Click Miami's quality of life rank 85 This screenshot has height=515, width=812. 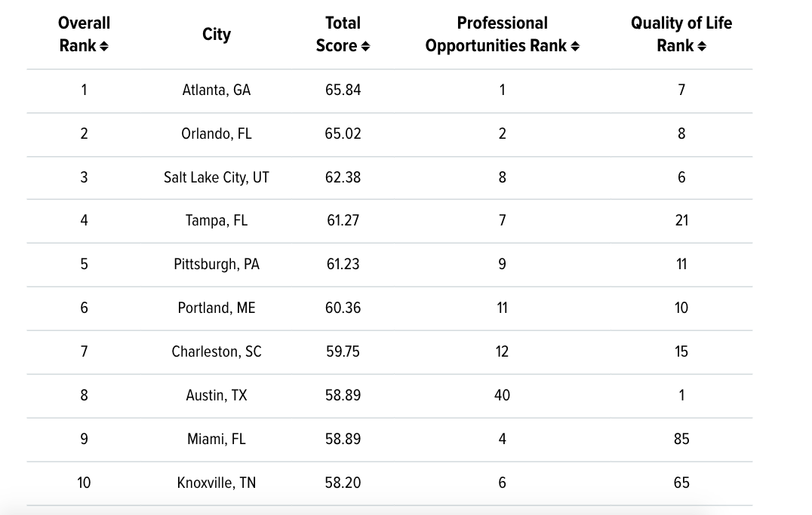pos(681,439)
